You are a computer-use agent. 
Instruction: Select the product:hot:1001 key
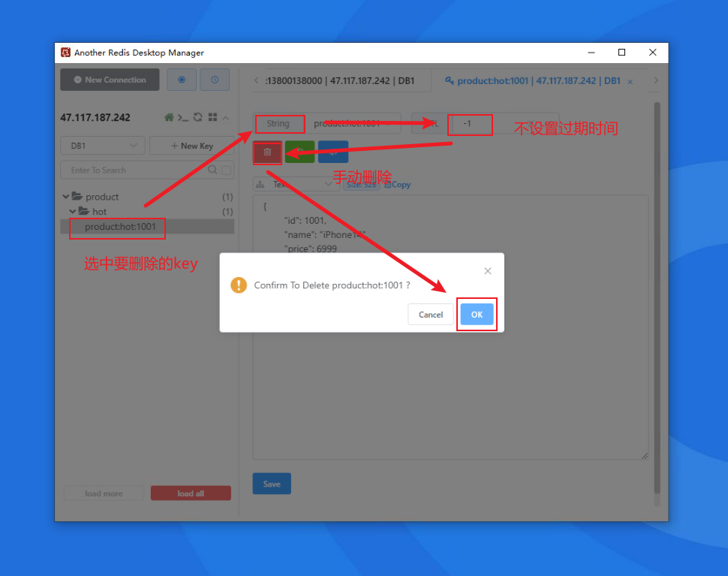(147, 227)
